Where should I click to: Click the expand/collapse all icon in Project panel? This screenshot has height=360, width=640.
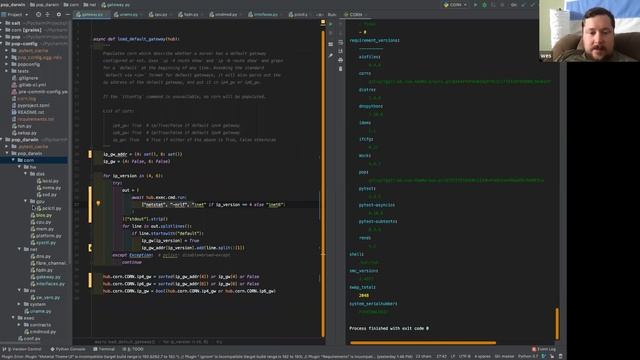47,14
